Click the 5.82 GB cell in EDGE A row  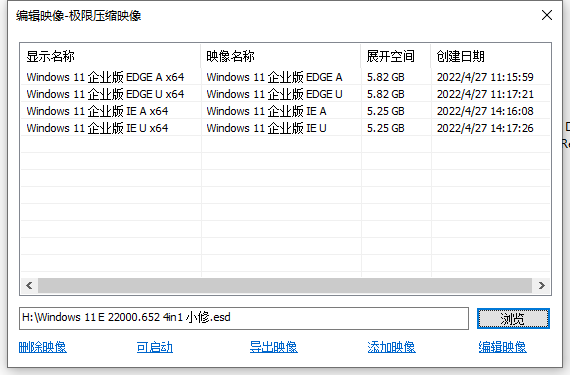(x=385, y=77)
